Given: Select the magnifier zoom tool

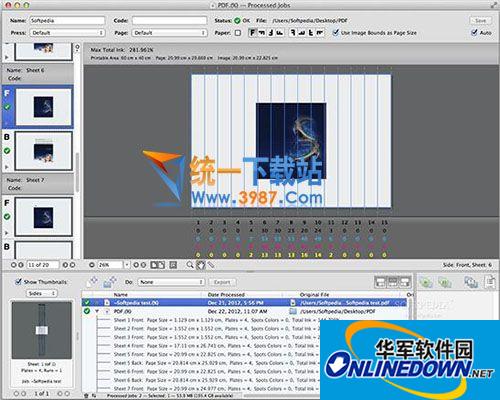Looking at the screenshot, I should pos(190,265).
